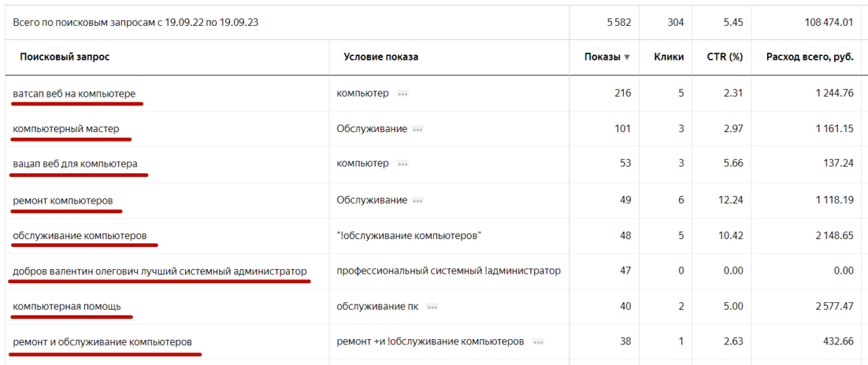868x365 pixels.
Task: Click the "обслуживание компьютеров" search query
Action: (80, 236)
